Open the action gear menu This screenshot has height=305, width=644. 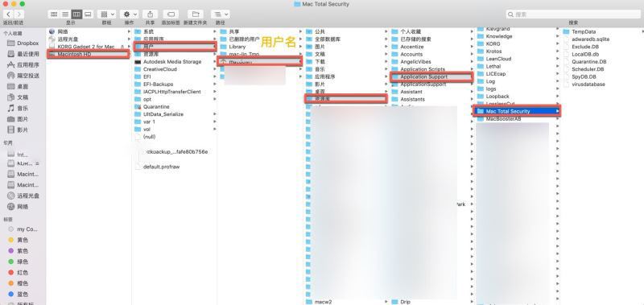coord(129,14)
